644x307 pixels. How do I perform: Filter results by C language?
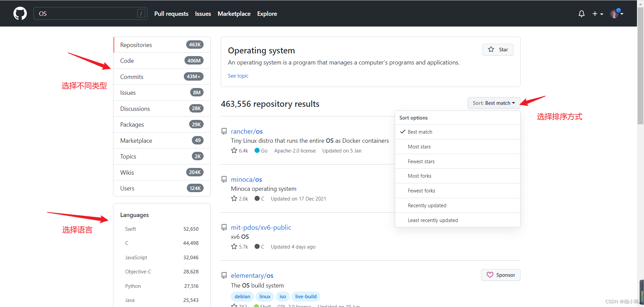coord(162,243)
